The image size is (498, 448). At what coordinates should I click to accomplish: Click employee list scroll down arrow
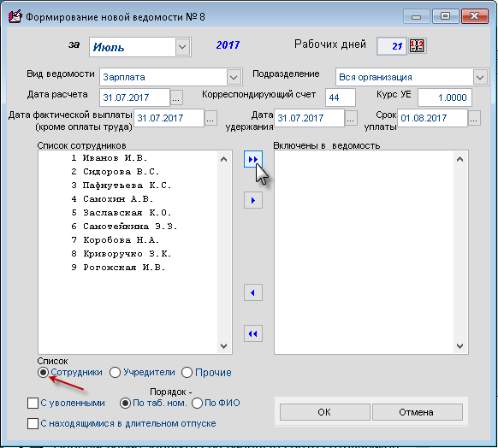tap(223, 346)
